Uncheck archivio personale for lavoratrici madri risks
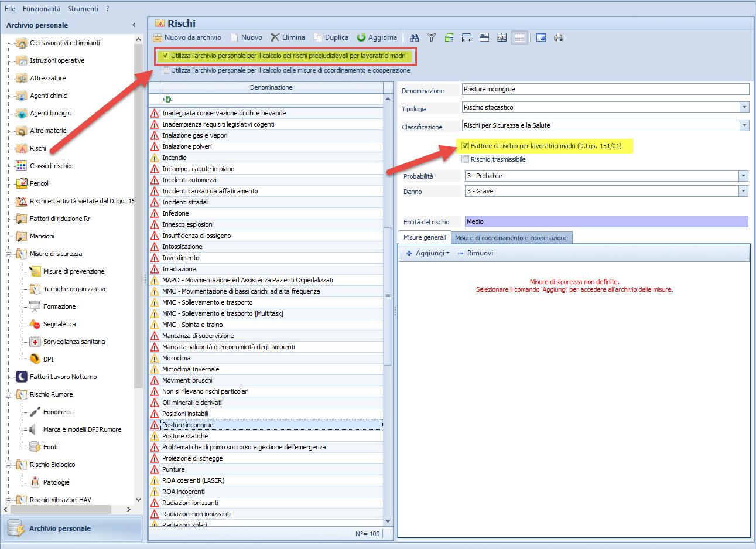The width and height of the screenshot is (756, 549). pyautogui.click(x=166, y=56)
